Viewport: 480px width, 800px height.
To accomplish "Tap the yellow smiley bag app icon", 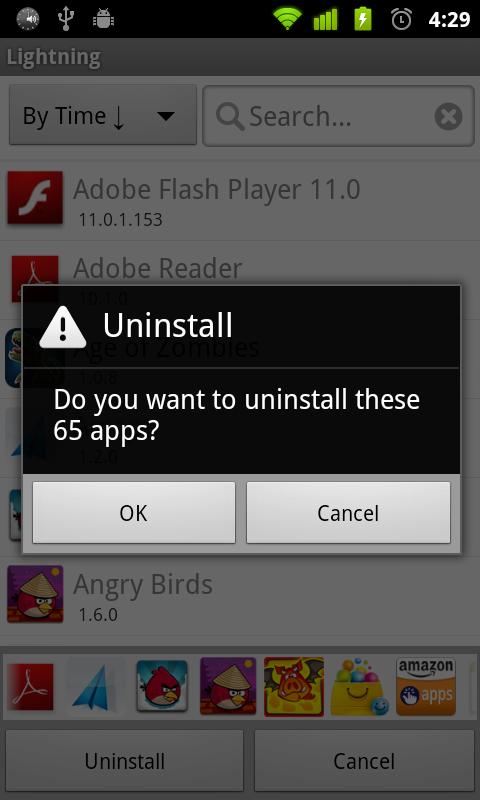I will [x=359, y=686].
